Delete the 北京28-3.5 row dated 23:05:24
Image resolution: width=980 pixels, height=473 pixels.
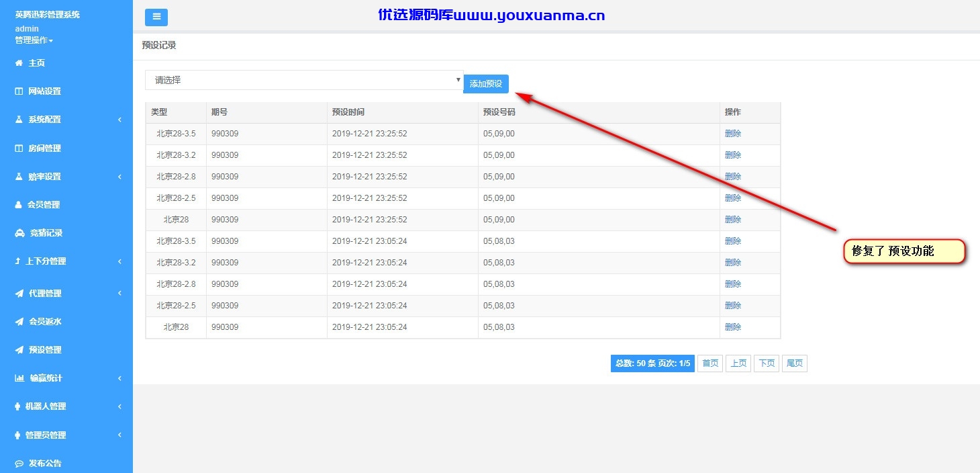(733, 241)
